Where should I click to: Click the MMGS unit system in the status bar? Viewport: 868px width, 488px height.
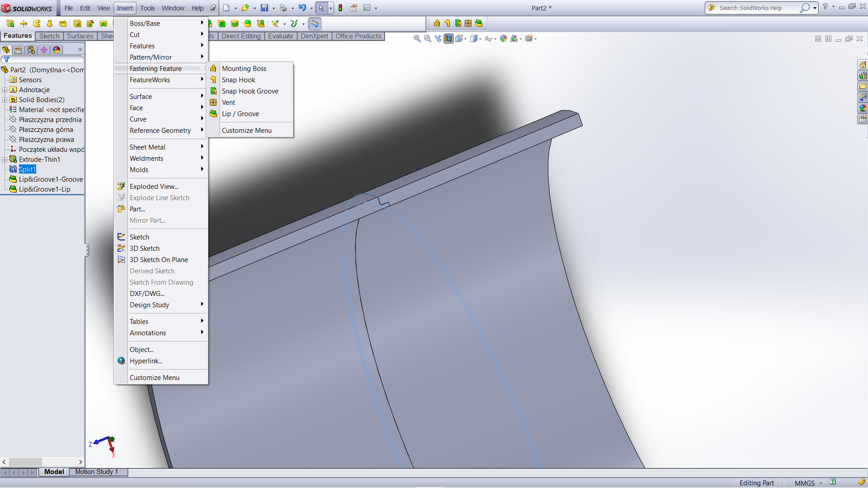(x=805, y=483)
